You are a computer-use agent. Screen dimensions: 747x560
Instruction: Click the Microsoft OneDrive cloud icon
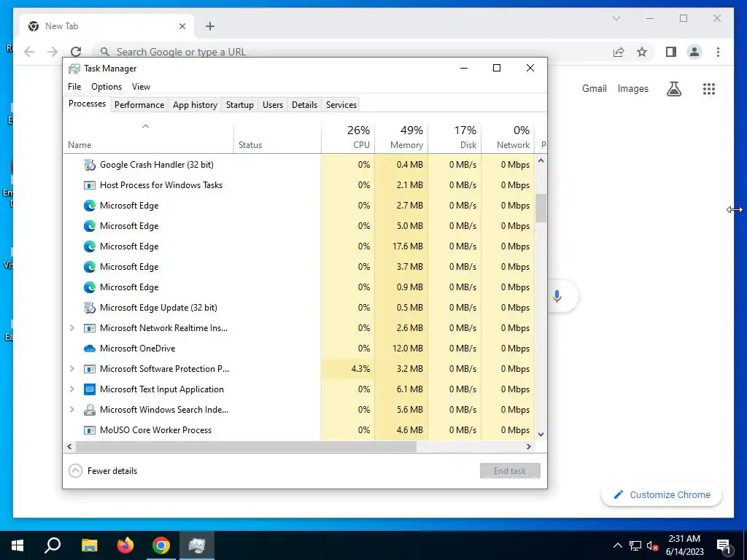[89, 349]
